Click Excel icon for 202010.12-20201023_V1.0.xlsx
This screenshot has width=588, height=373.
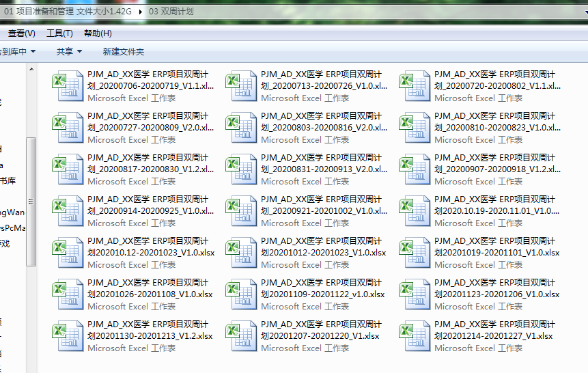(68, 253)
